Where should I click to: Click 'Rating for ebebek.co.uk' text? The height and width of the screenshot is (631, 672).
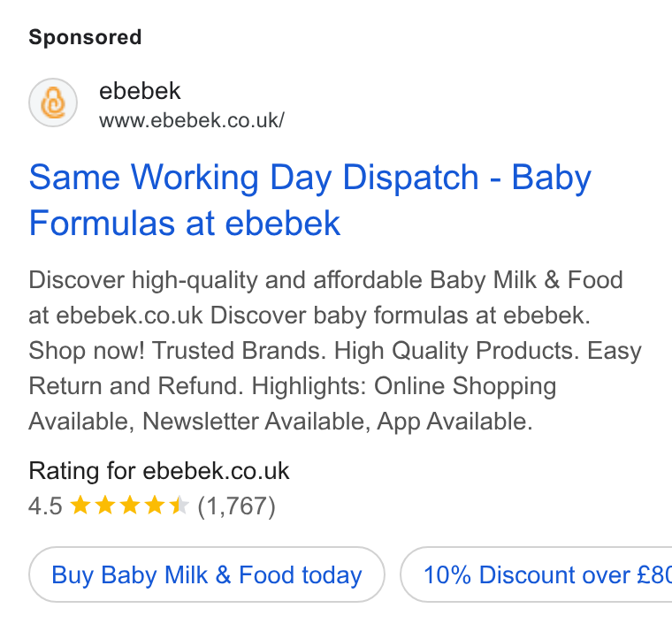[x=159, y=471]
